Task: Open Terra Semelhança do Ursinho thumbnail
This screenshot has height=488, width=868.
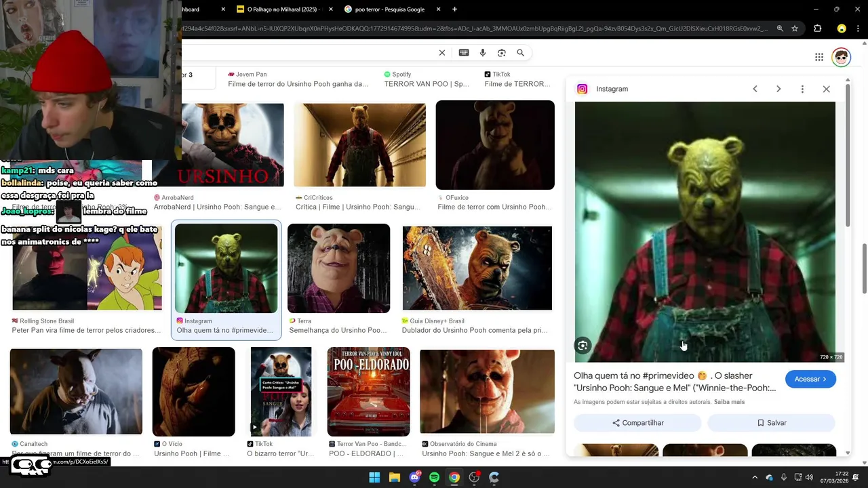Action: click(338, 268)
